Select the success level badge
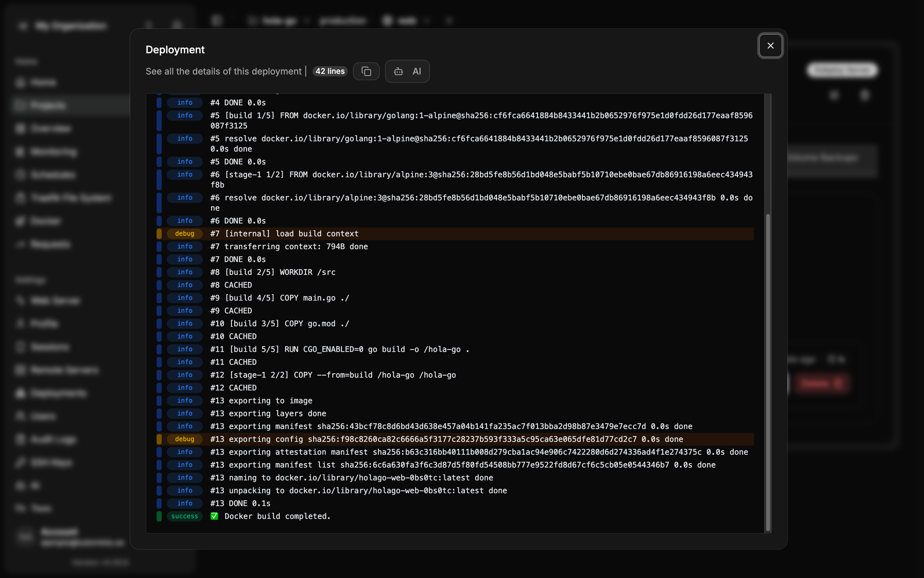Image resolution: width=924 pixels, height=578 pixels. [184, 516]
